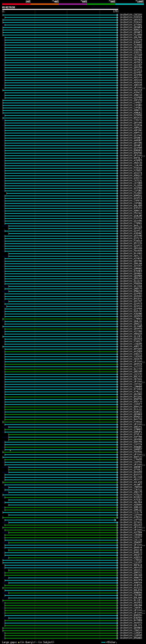Select hit UniRef100_B8LRY6
The image size is (146, 644).
(131, 590)
